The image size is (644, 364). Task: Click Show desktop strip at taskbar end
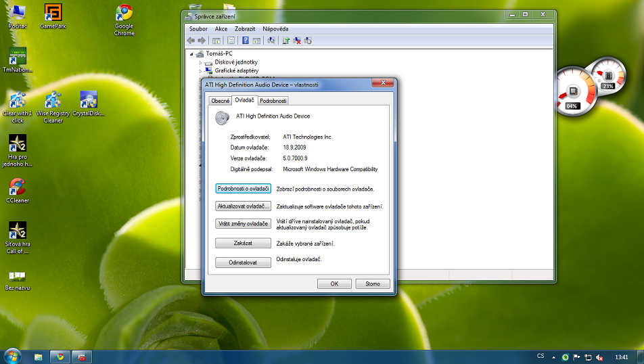(641, 357)
